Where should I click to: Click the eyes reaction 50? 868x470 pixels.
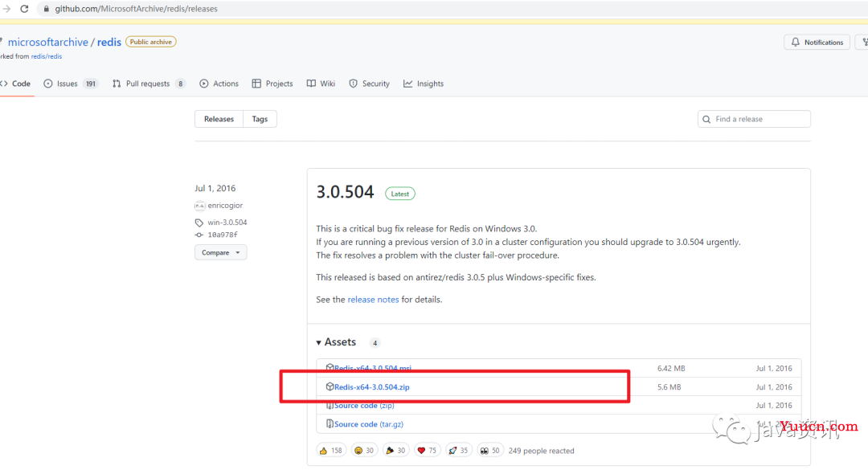[490, 451]
